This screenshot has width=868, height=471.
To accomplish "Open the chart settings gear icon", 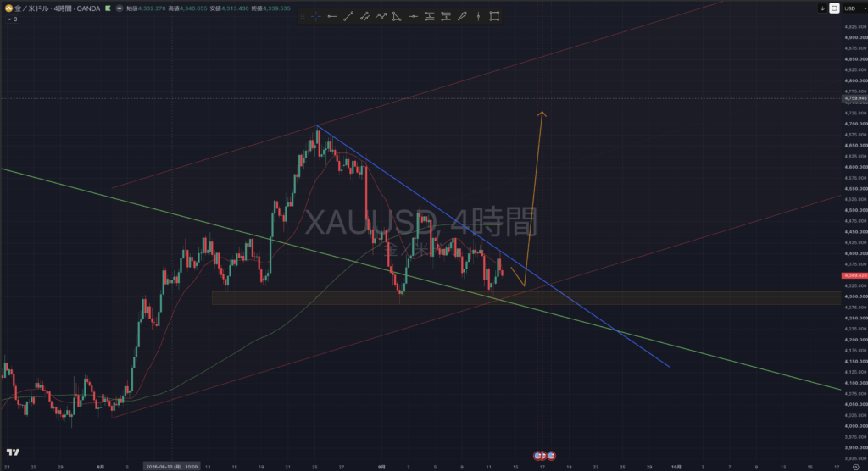I will click(x=856, y=467).
